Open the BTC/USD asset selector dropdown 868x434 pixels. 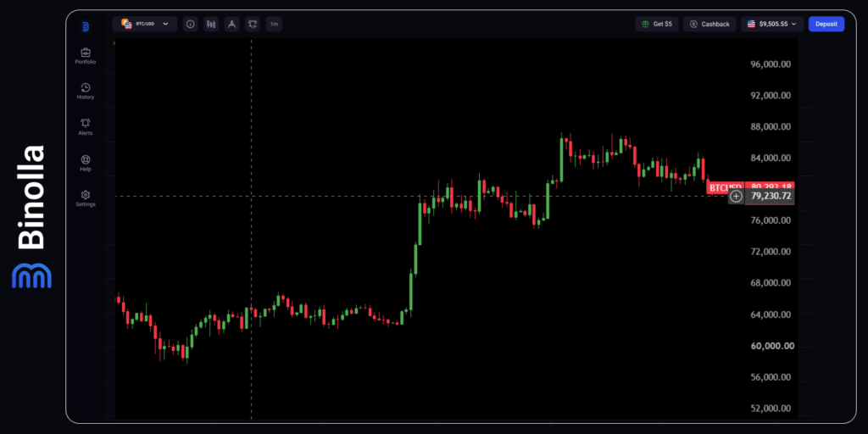(x=145, y=24)
